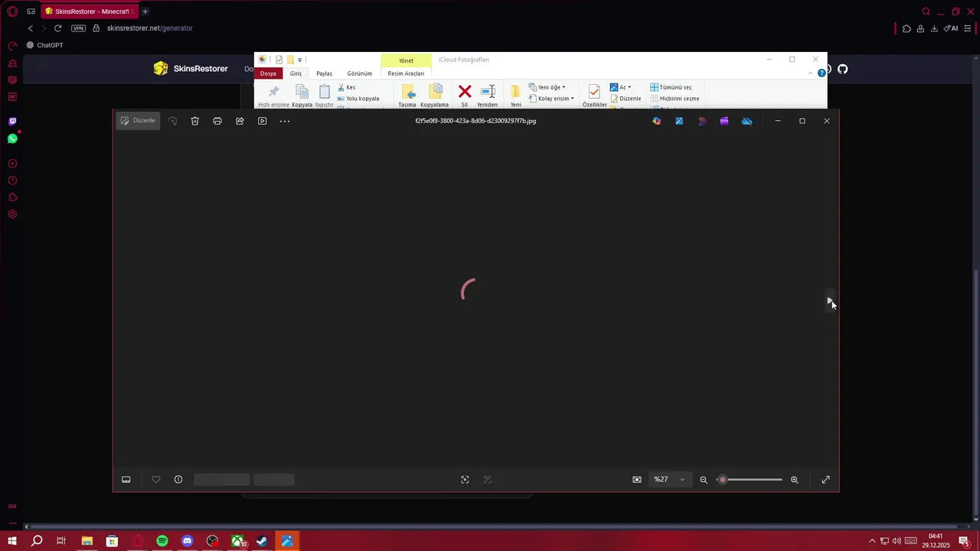Open GitHub icon on SkinsRestorer page
The image size is (980, 551).
(x=842, y=69)
